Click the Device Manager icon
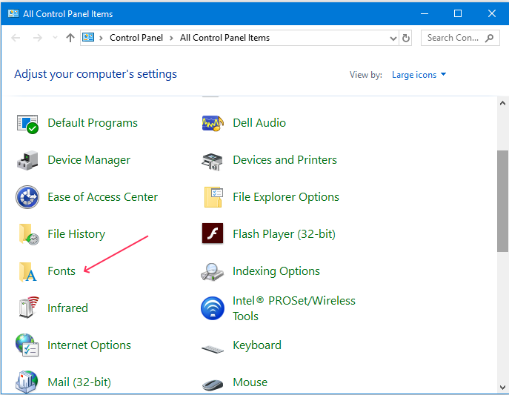Screen dimensions: 509x395 (28, 161)
